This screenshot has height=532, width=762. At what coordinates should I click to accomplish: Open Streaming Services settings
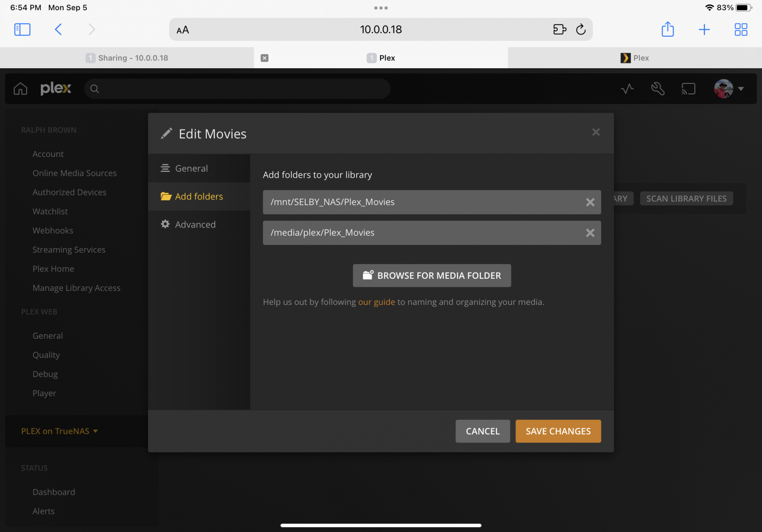(69, 250)
